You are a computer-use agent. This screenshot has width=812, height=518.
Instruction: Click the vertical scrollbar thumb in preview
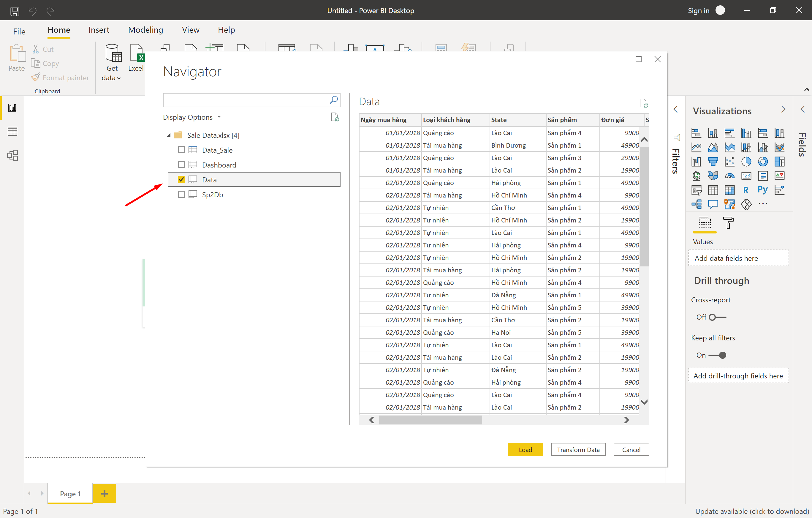click(x=644, y=206)
